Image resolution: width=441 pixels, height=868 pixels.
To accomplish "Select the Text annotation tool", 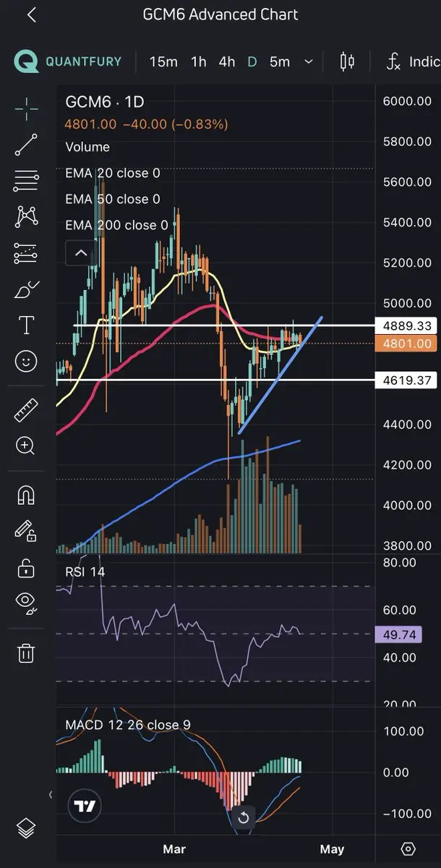I will 26,325.
